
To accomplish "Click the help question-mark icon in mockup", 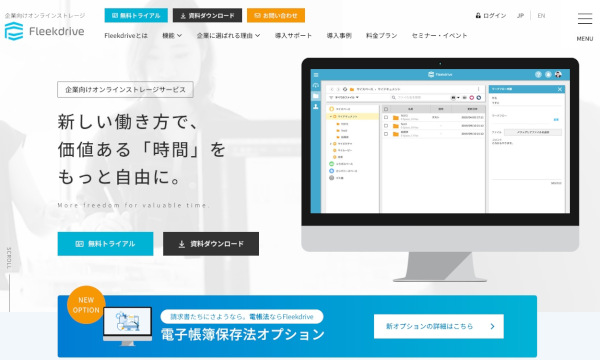I will tap(538, 75).
